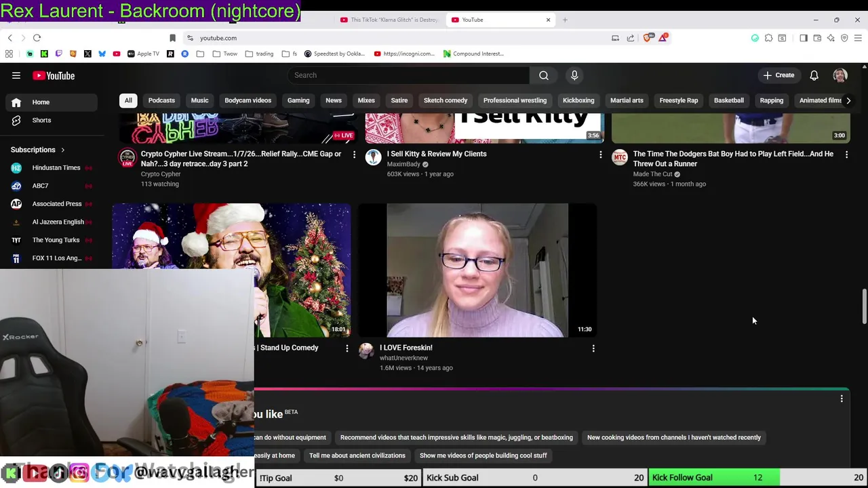This screenshot has width=868, height=488.
Task: Play the I LOVE Foreskin! thumbnail
Action: point(477,270)
